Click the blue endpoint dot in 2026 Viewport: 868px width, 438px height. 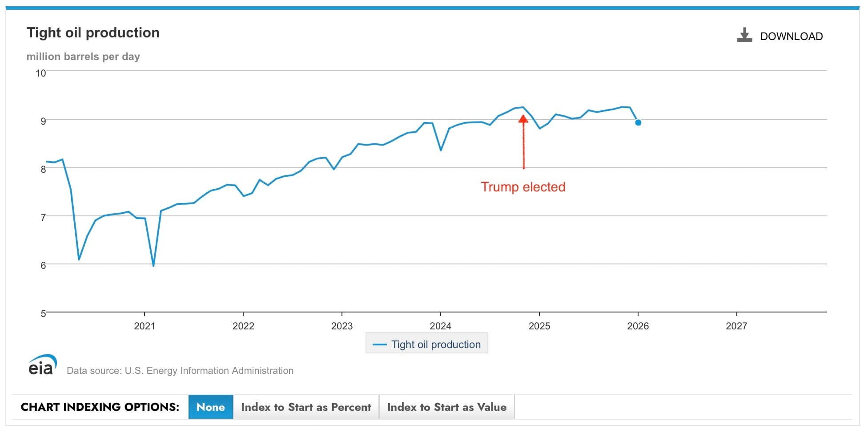638,122
